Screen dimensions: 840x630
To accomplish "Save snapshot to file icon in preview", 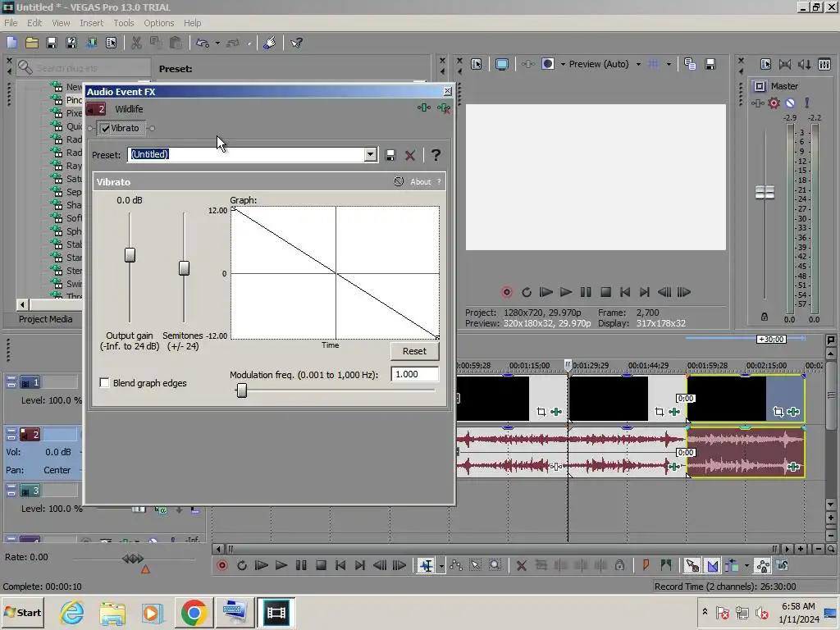I will click(x=710, y=64).
